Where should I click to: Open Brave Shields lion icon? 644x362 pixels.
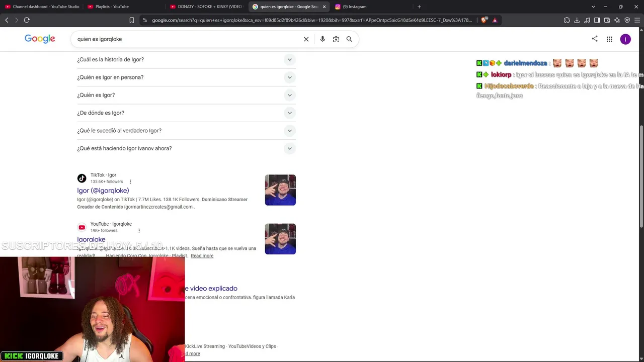point(484,20)
